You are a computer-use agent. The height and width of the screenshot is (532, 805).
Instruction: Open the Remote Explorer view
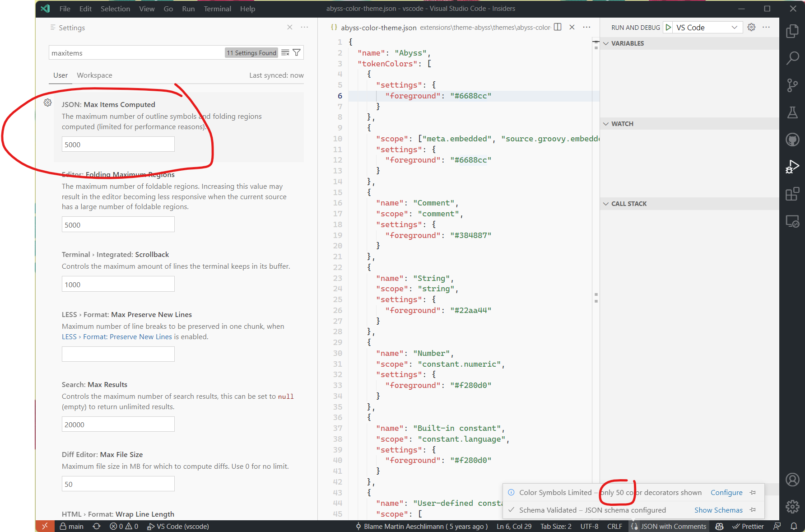792,221
